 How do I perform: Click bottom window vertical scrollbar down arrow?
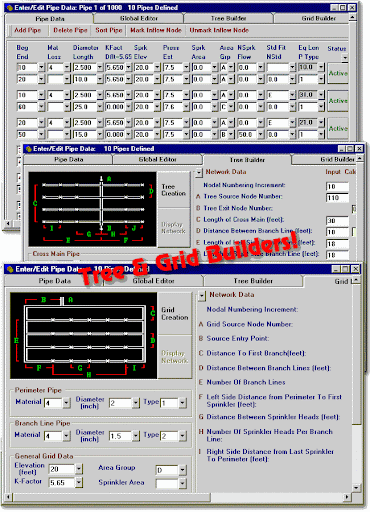click(356, 488)
